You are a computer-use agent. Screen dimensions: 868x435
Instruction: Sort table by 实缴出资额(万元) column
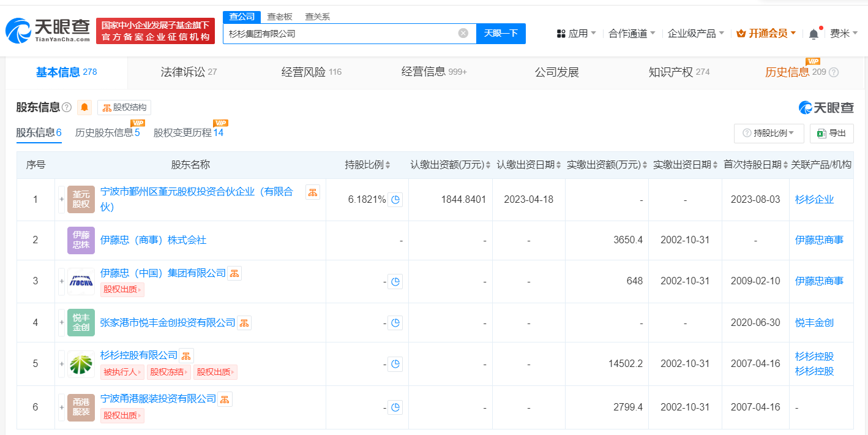(x=607, y=165)
